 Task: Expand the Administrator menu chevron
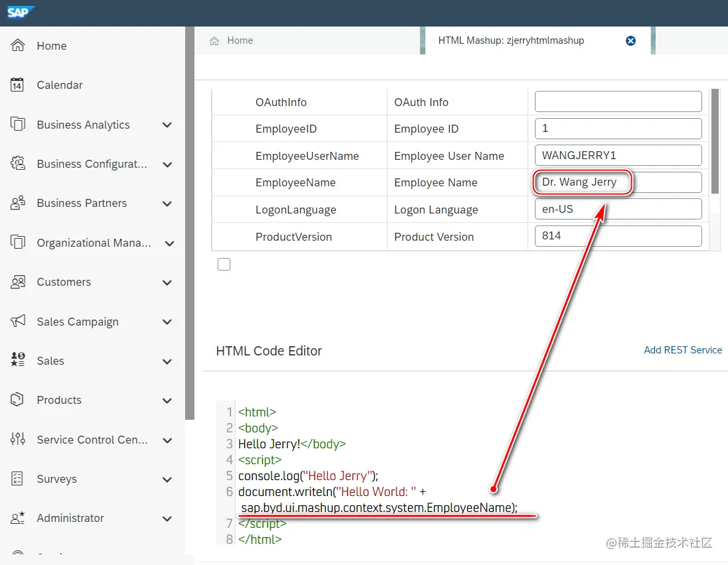pos(167,518)
